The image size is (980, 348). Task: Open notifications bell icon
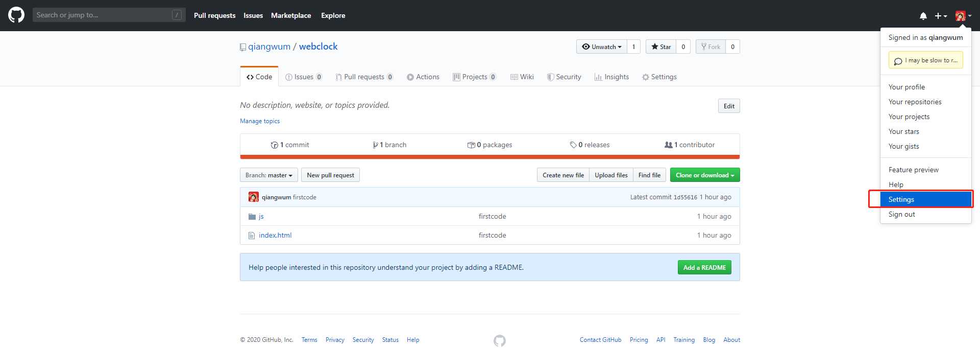pos(923,16)
